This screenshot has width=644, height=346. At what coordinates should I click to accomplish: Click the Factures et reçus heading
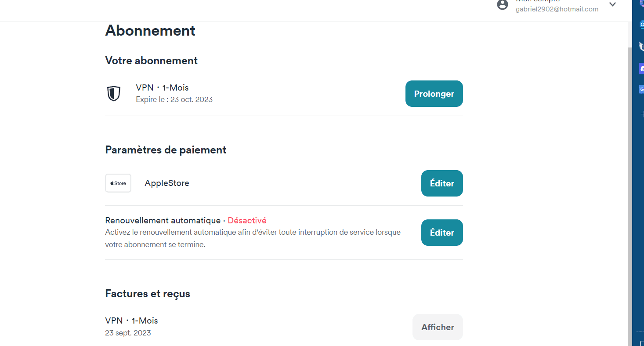point(148,294)
